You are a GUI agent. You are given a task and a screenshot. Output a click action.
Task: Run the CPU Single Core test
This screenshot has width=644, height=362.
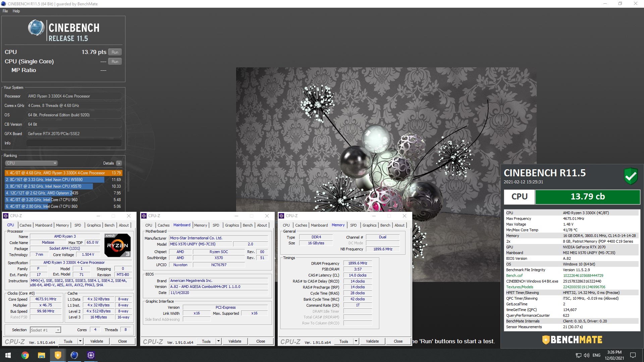115,62
